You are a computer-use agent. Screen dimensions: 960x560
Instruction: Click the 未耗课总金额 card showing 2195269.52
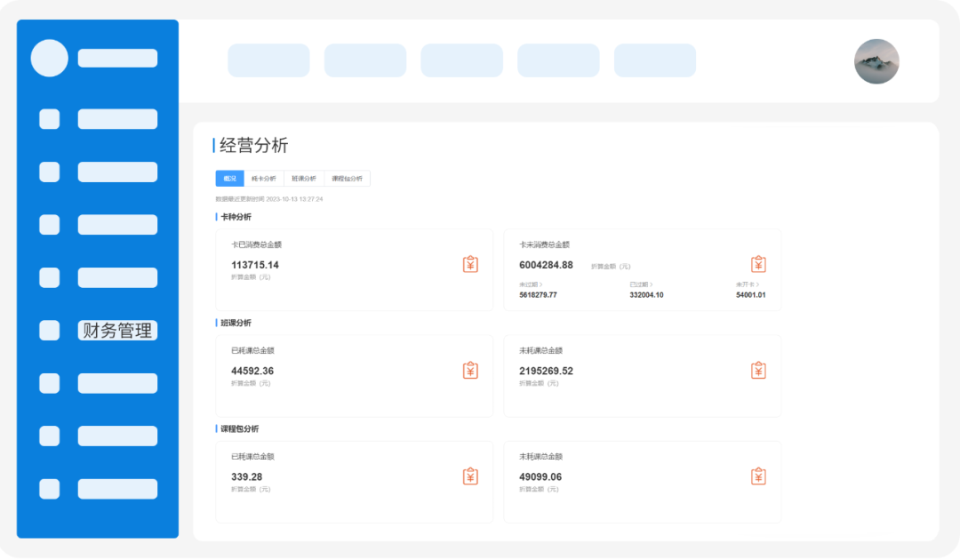pyautogui.click(x=642, y=376)
